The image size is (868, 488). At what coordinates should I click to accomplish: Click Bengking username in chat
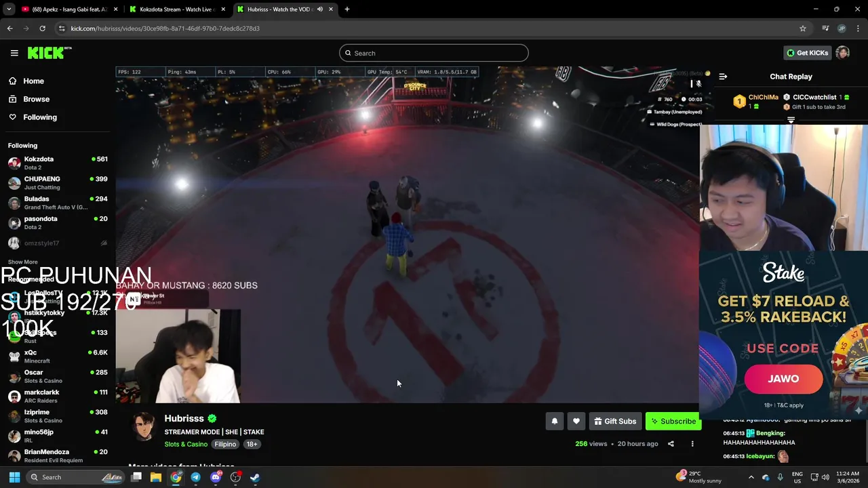click(770, 433)
